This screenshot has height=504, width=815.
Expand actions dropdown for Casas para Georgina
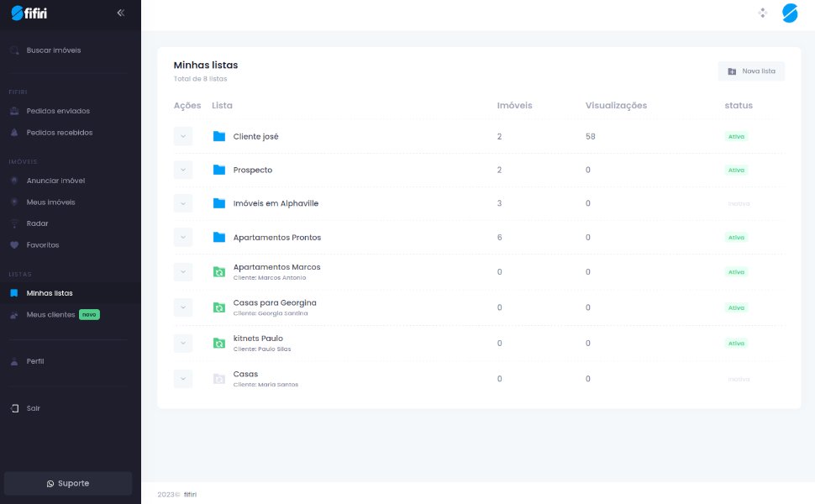coord(183,307)
